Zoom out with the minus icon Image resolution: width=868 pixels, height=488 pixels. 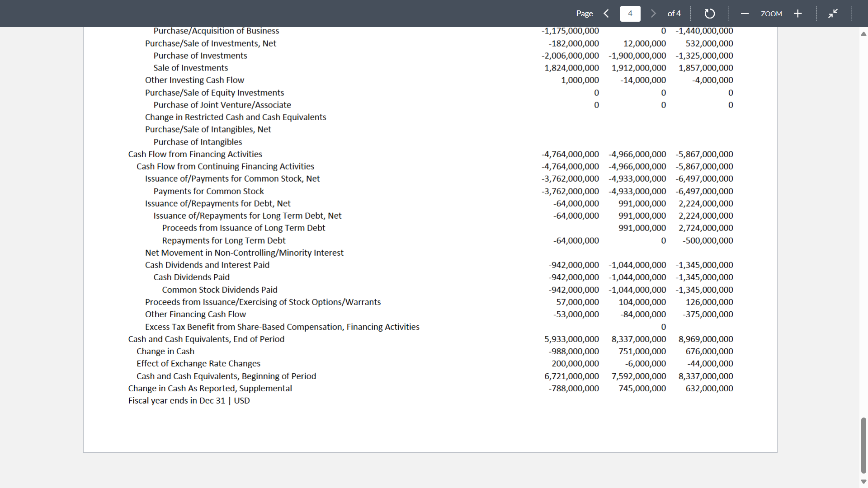pyautogui.click(x=745, y=14)
